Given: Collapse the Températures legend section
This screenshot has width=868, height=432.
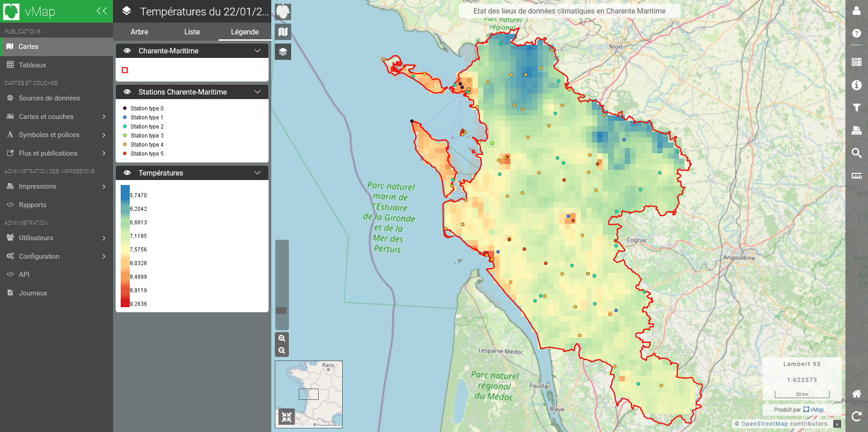Looking at the screenshot, I should (x=257, y=173).
